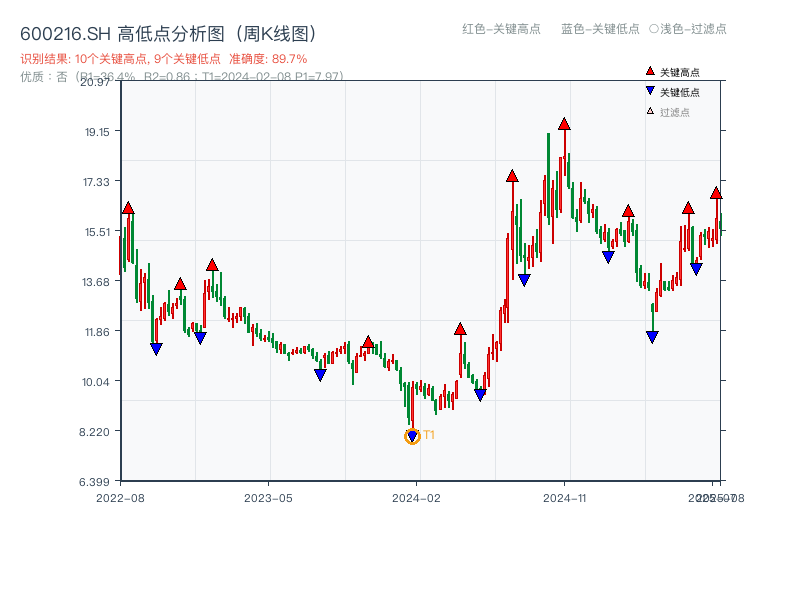This screenshot has width=800, height=600.
Task: Select the red triangle during the 2024 rebound near 11.86
Action: (x=461, y=327)
